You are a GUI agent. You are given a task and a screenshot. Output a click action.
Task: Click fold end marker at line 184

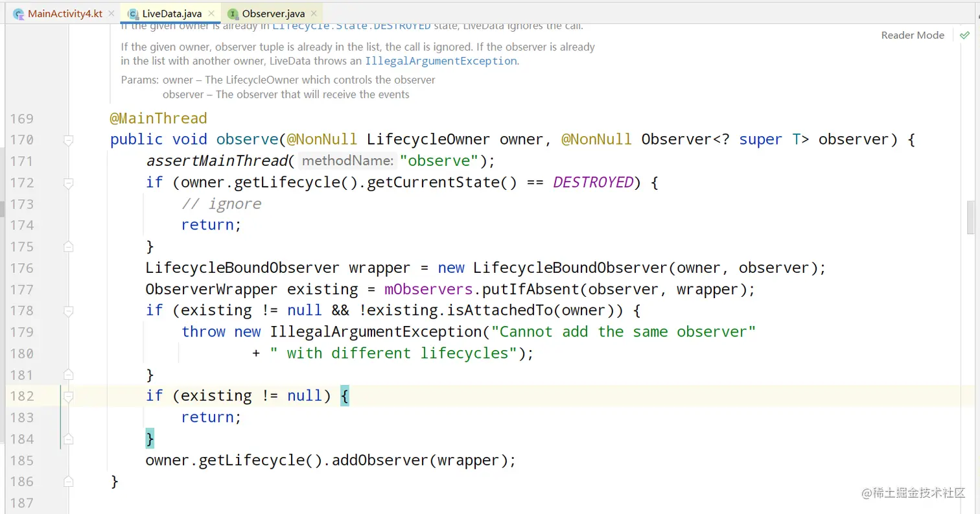[x=68, y=439]
